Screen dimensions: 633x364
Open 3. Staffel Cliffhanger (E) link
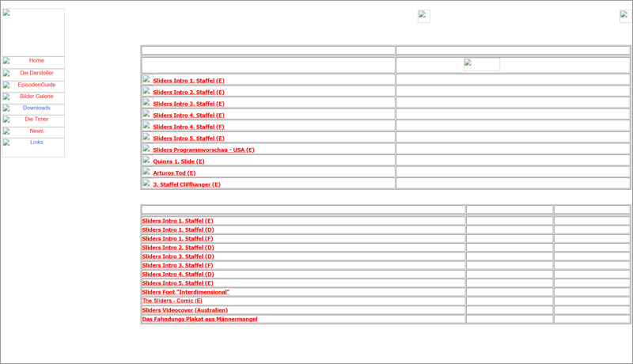click(187, 184)
